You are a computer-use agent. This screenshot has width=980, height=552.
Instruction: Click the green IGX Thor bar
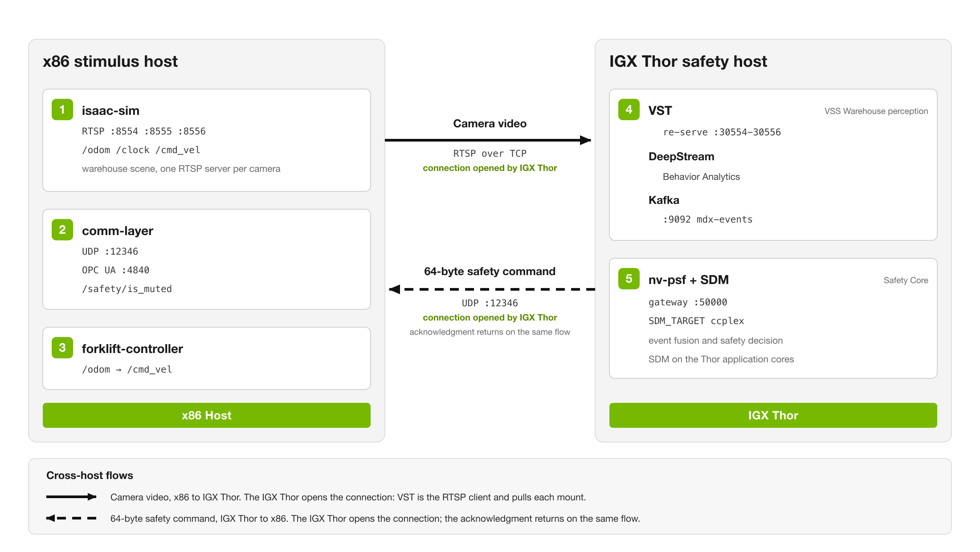tap(773, 415)
